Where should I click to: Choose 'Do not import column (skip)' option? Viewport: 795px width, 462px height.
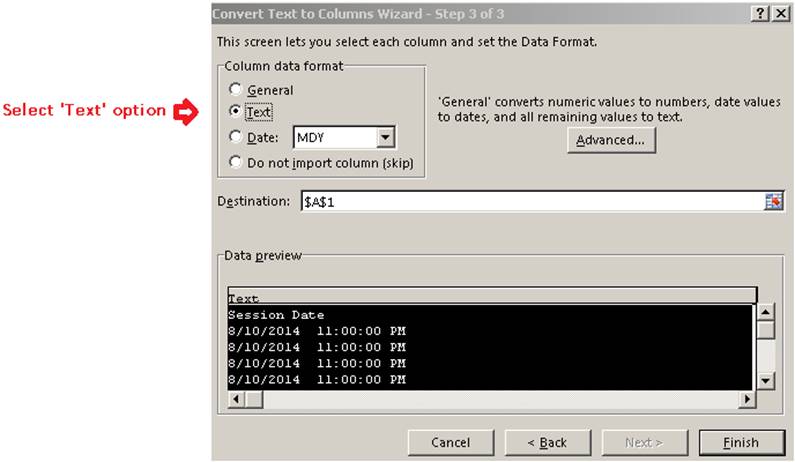click(x=236, y=162)
